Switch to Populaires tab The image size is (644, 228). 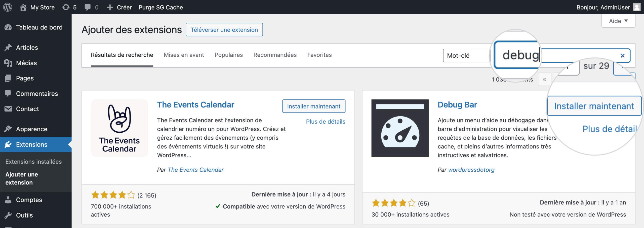coord(229,55)
